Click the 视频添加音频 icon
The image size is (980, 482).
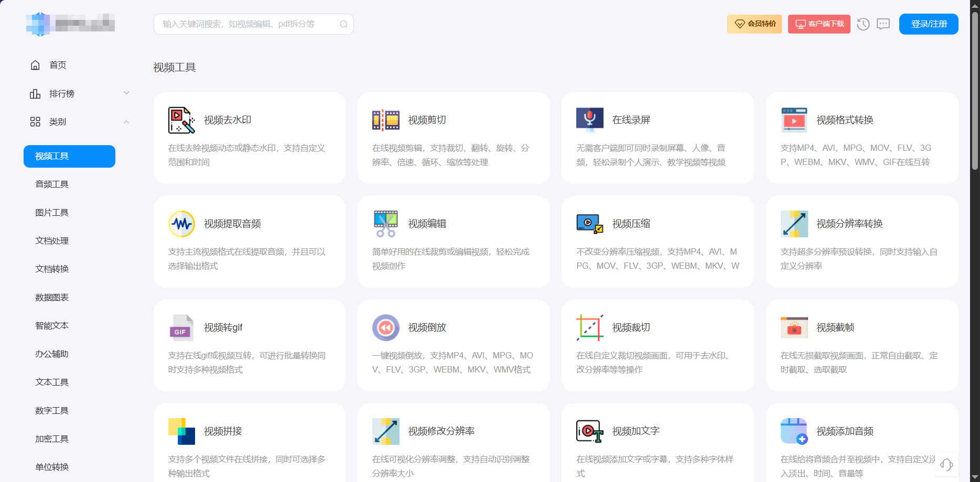pos(794,431)
